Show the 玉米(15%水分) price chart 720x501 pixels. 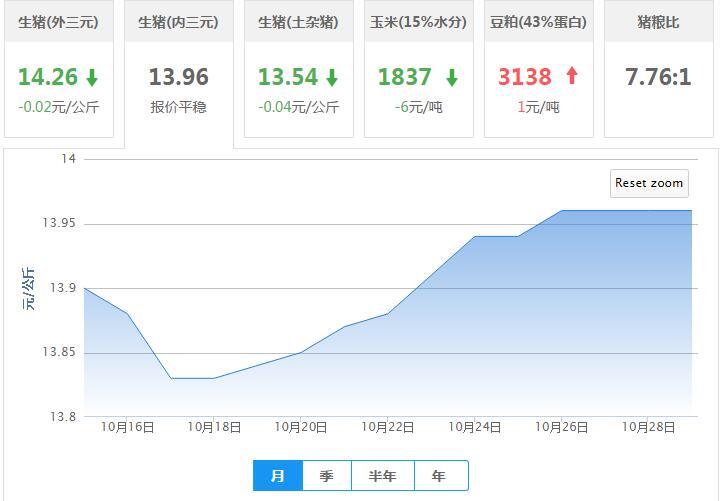pos(418,22)
